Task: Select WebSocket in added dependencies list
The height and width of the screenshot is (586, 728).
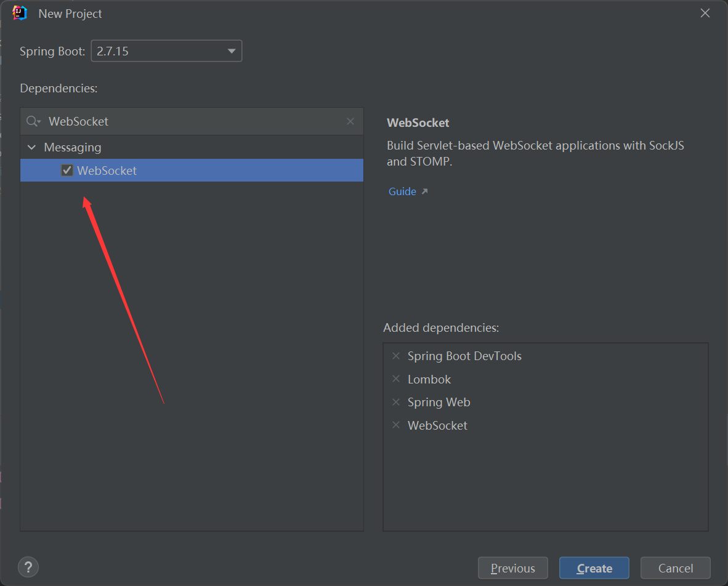Action: pyautogui.click(x=437, y=425)
